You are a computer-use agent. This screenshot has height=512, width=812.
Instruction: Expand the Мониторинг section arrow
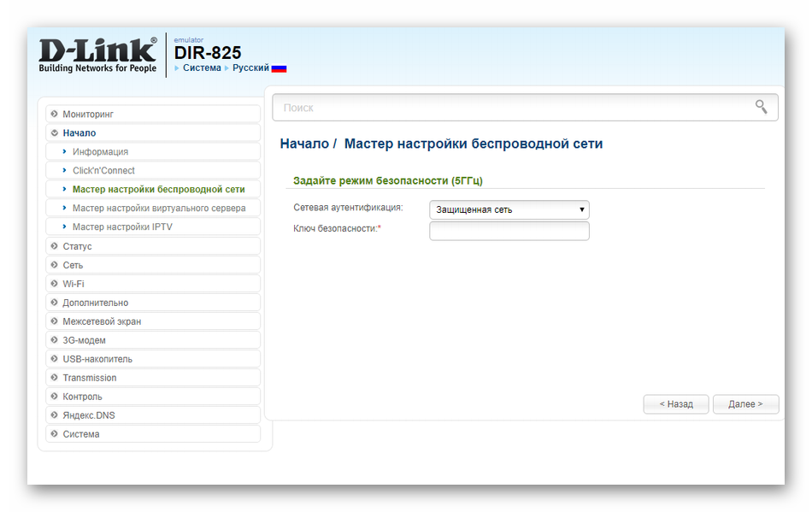pos(55,114)
